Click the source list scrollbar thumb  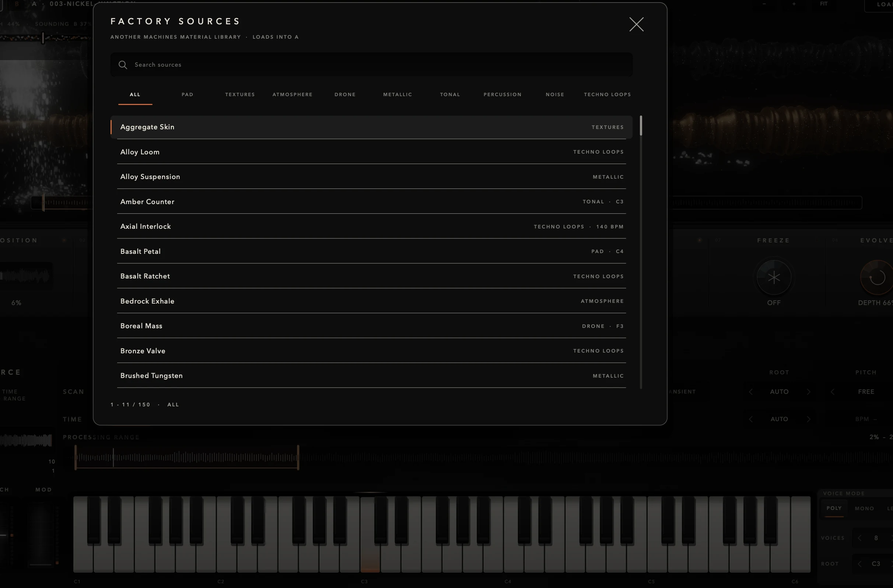tap(641, 125)
